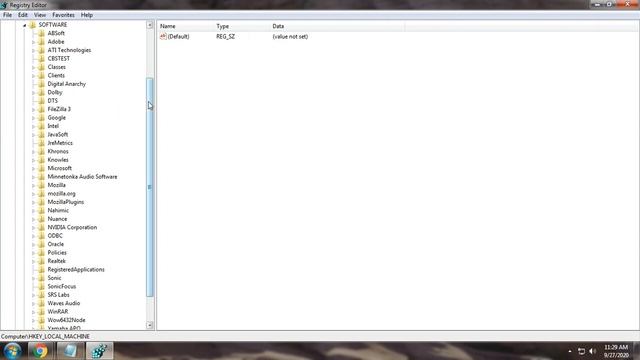Image resolution: width=640 pixels, height=360 pixels.
Task: Expand the Google key
Action: point(33,118)
